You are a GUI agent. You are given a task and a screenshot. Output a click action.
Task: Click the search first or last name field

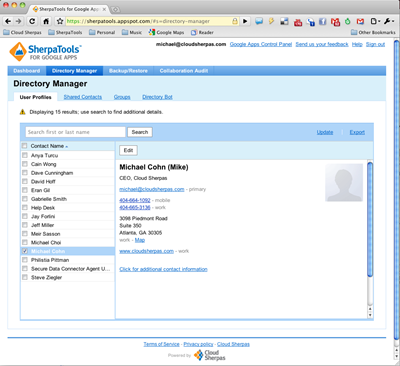point(76,132)
